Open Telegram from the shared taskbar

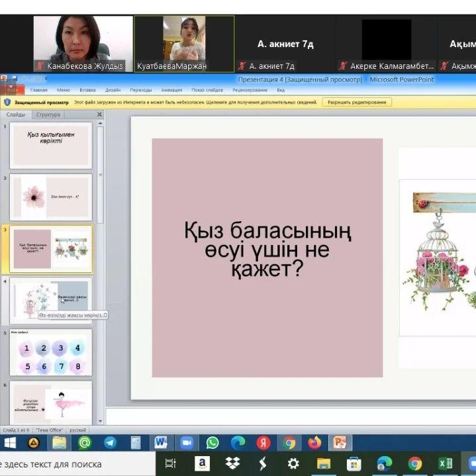tap(110, 443)
